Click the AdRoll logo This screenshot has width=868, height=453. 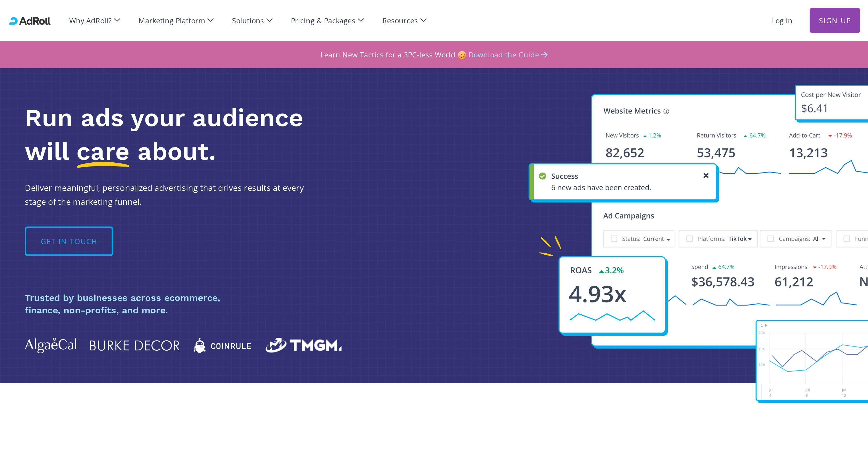point(30,21)
